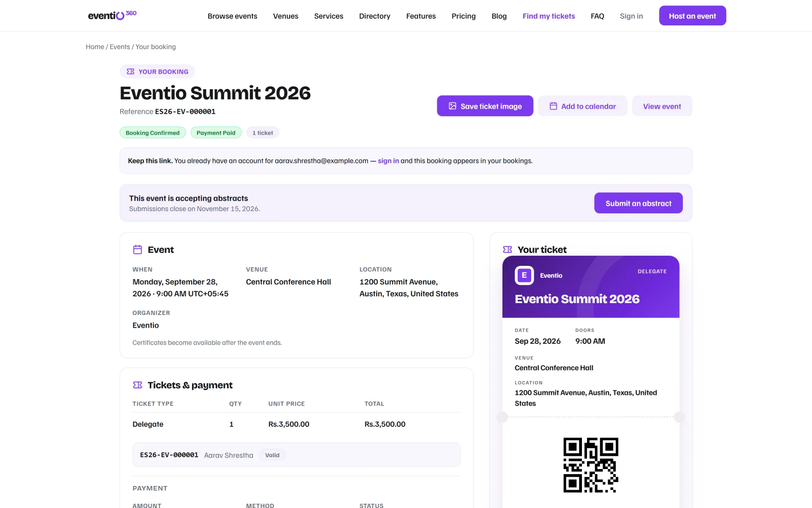Go to Home in the breadcrumb
Image resolution: width=812 pixels, height=508 pixels.
click(95, 47)
